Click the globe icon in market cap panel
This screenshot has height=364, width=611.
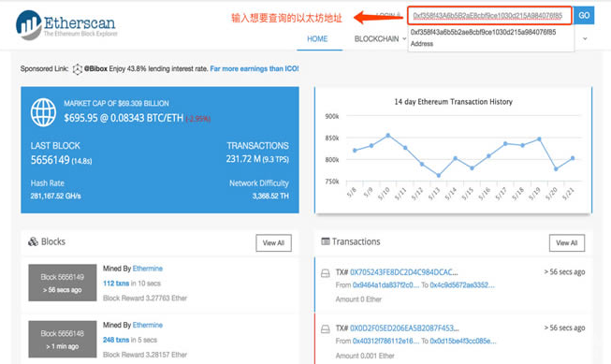pyautogui.click(x=43, y=112)
